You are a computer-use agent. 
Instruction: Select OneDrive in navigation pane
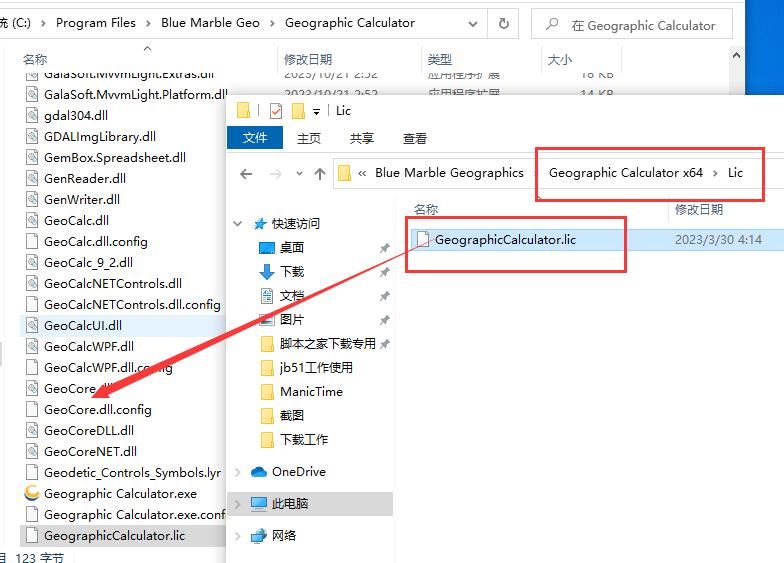coord(298,472)
